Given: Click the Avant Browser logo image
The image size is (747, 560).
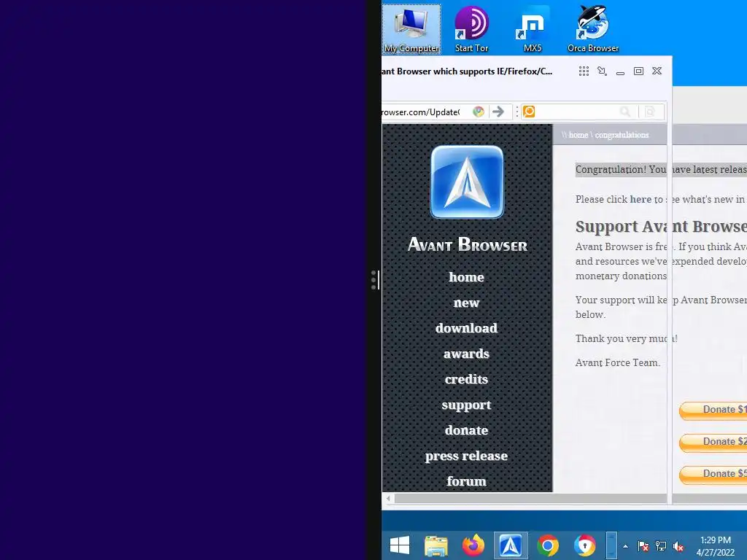Looking at the screenshot, I should pos(467,182).
